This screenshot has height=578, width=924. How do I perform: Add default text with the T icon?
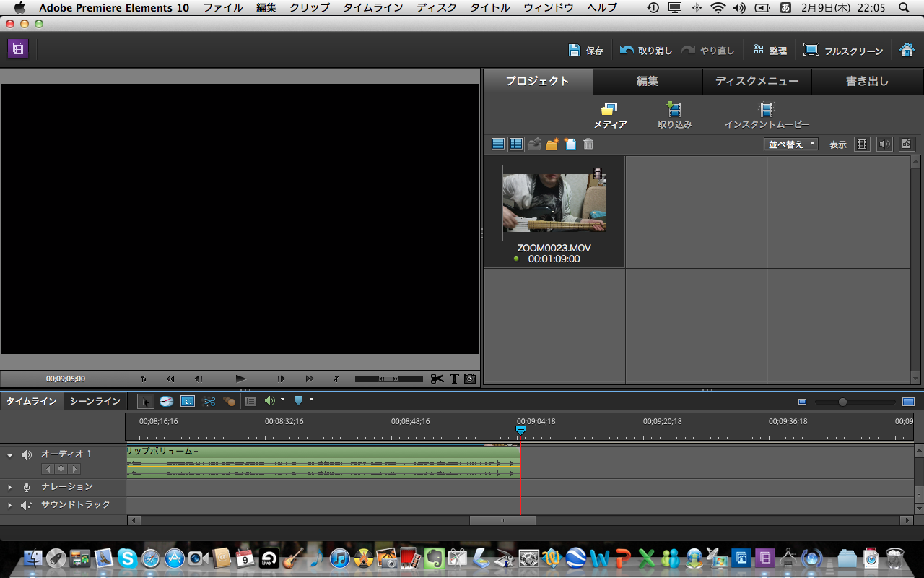click(x=454, y=379)
